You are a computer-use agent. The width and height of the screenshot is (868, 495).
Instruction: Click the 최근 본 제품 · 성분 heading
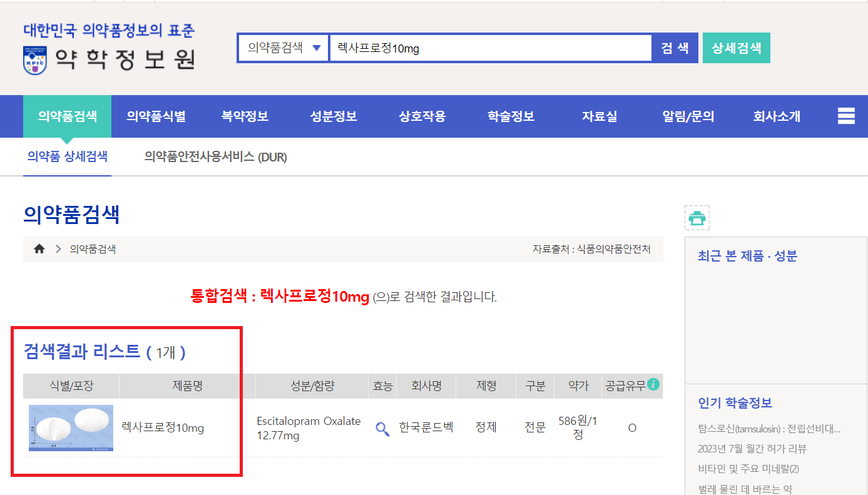[747, 256]
